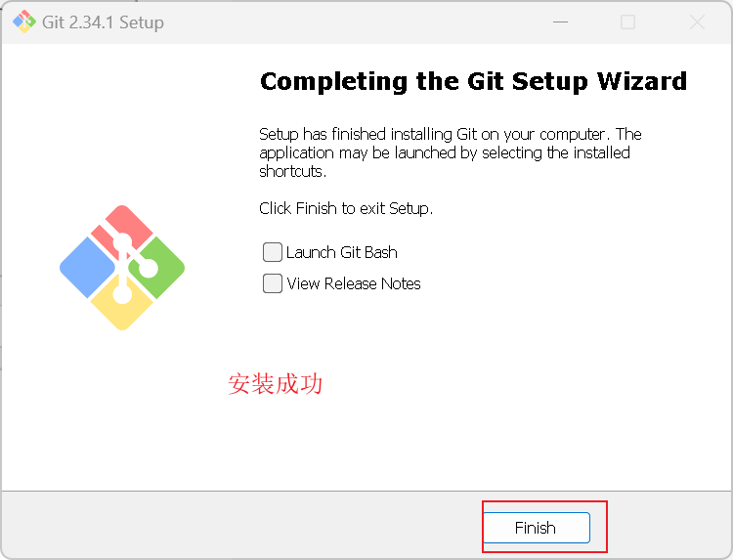Enable the Launch Git Bash checkbox
The image size is (733, 560).
click(272, 252)
